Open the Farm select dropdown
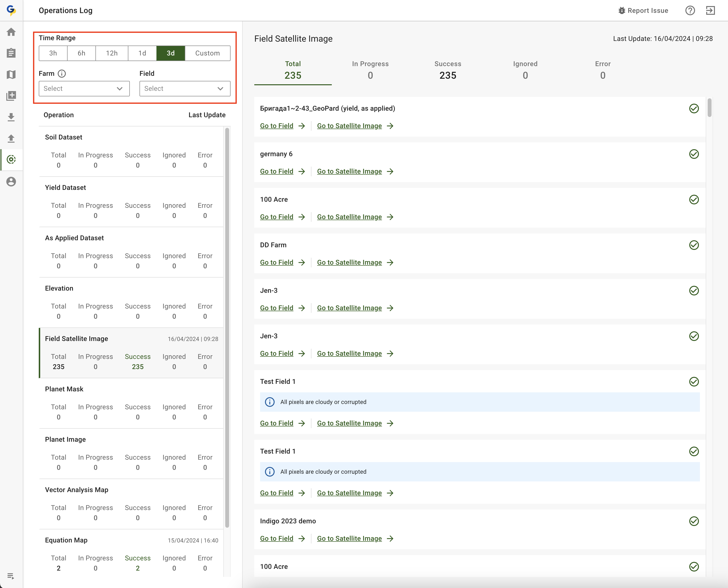 [84, 88]
